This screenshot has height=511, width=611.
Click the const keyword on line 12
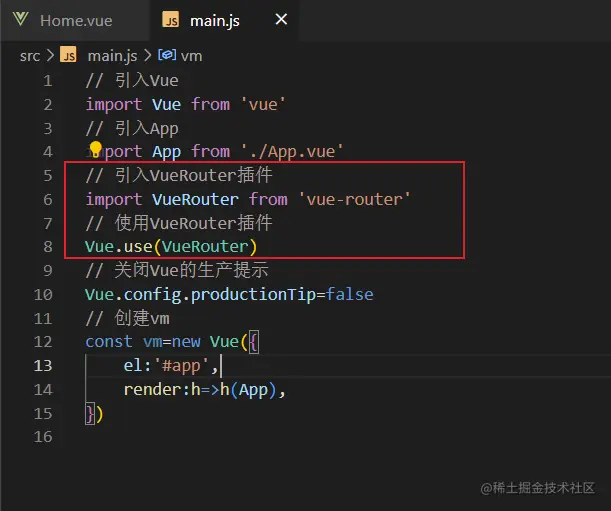[109, 342]
